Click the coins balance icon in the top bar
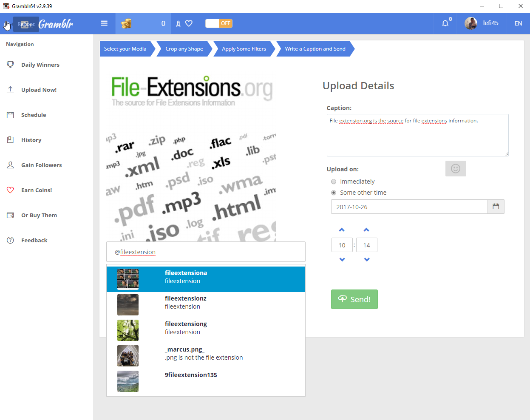 (x=126, y=23)
